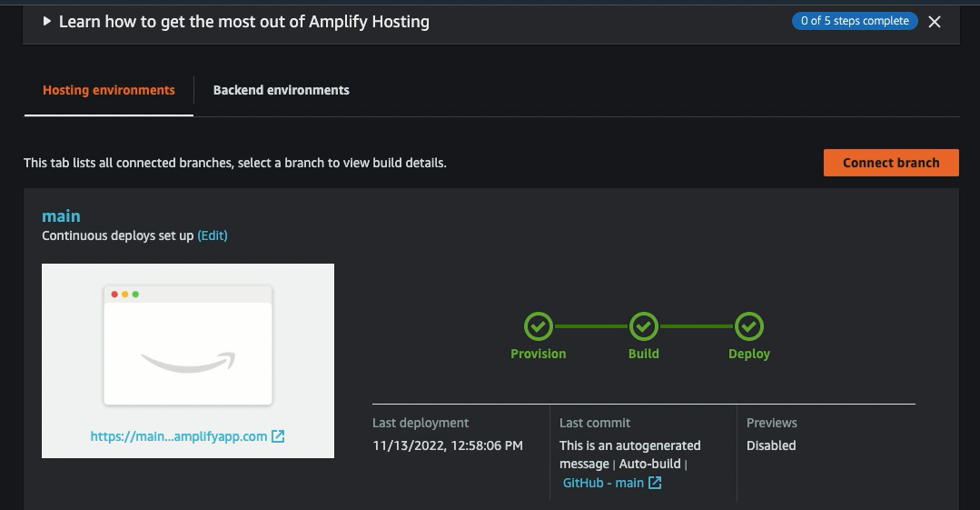This screenshot has height=510, width=980.
Task: Select the Deploy stage label
Action: (x=748, y=354)
